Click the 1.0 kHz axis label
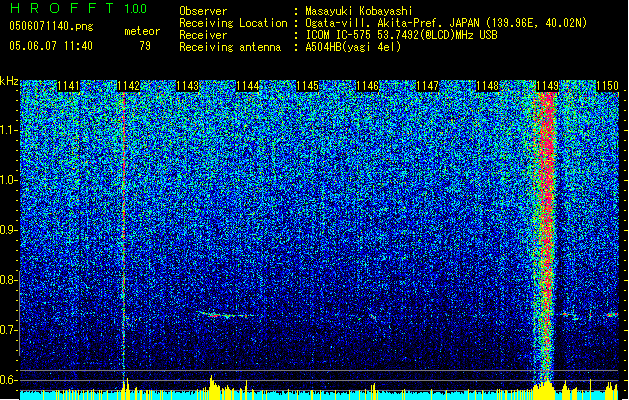This screenshot has width=629, height=400. [x=9, y=180]
